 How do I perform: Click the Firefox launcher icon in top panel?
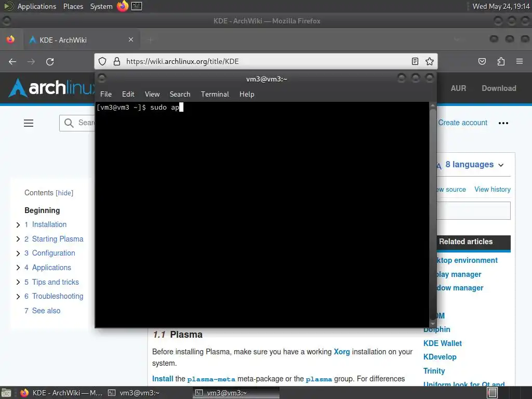pos(123,6)
